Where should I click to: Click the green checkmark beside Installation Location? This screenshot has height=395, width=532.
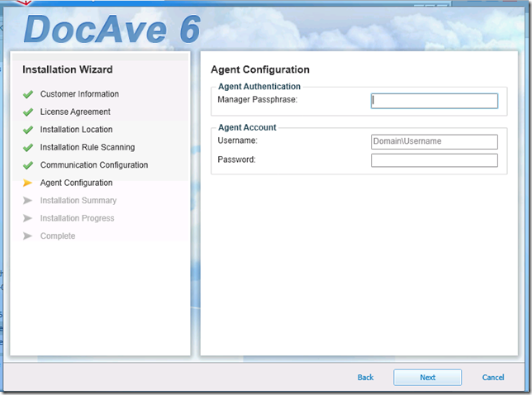(x=28, y=130)
